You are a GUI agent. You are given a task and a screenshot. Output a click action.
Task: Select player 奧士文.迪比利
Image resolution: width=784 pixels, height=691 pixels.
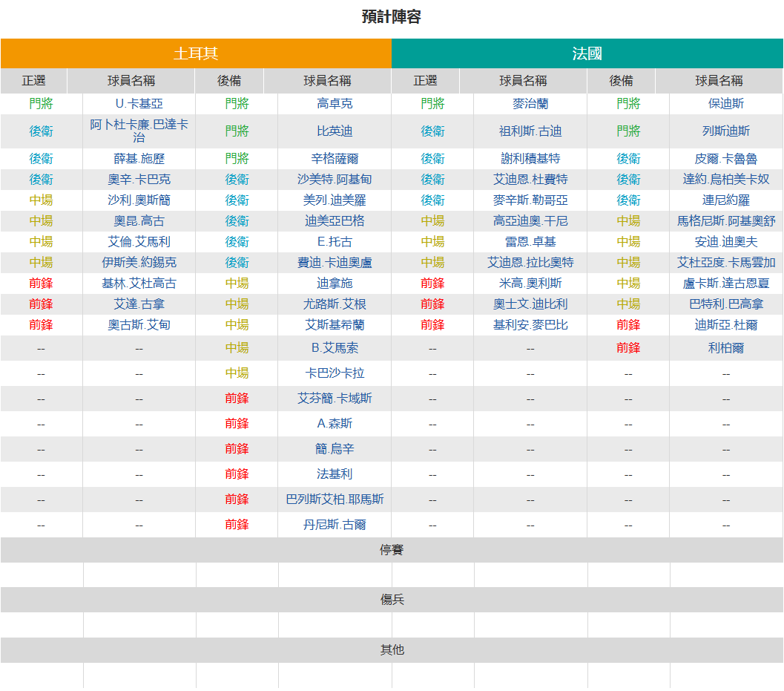pos(530,304)
